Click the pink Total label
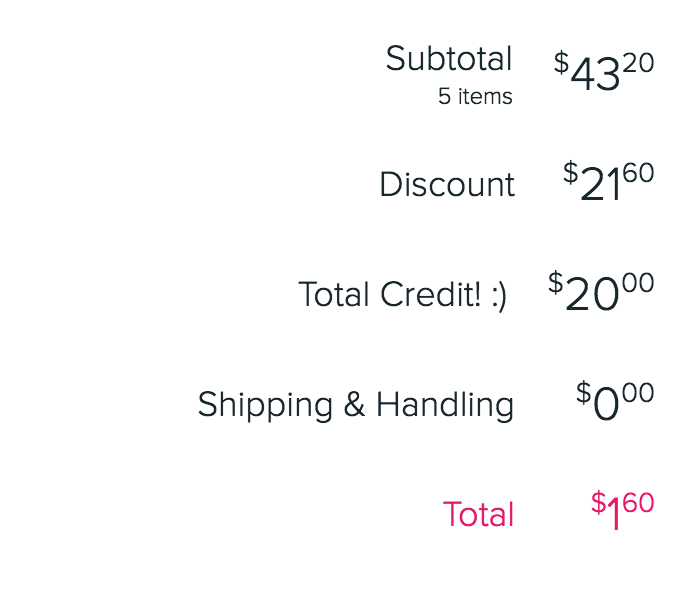The image size is (690, 594). pos(478,514)
